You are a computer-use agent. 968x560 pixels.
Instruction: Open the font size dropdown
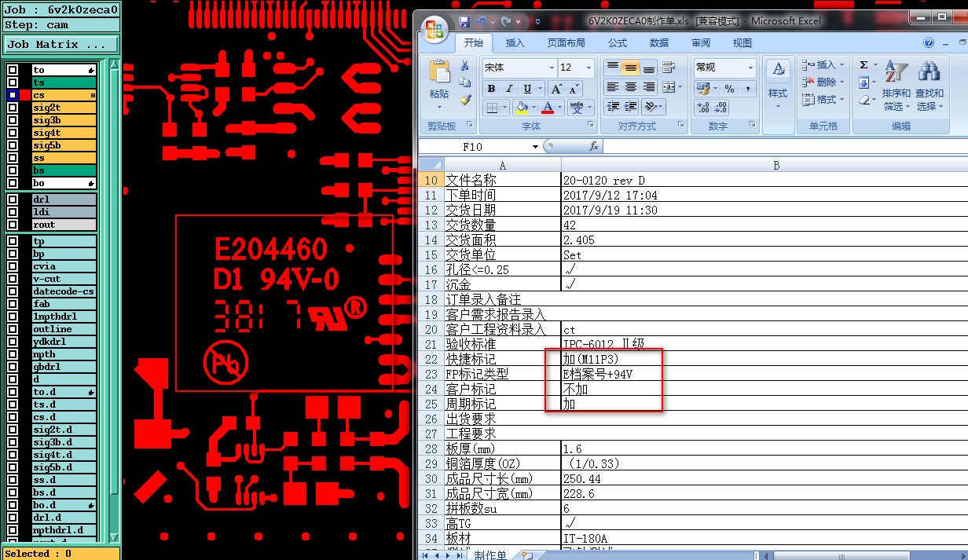pos(589,68)
